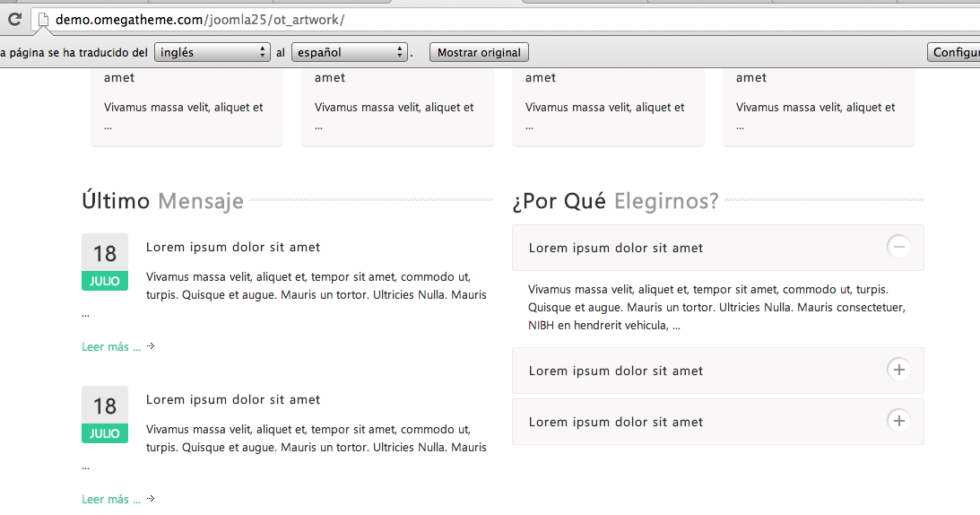Reload the page with the refresh icon
The height and width of the screenshot is (515, 980).
coord(15,20)
